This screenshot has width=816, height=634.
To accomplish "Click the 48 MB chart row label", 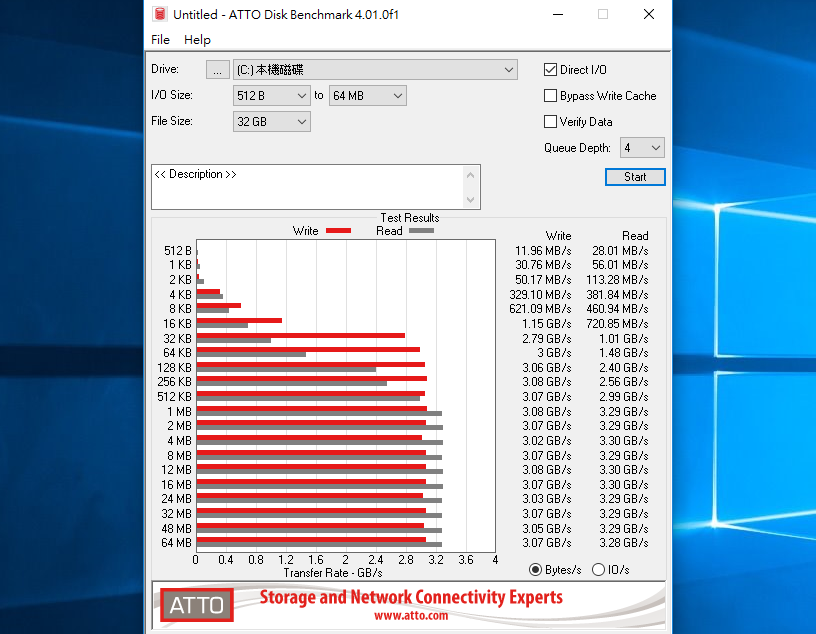I will coord(176,529).
